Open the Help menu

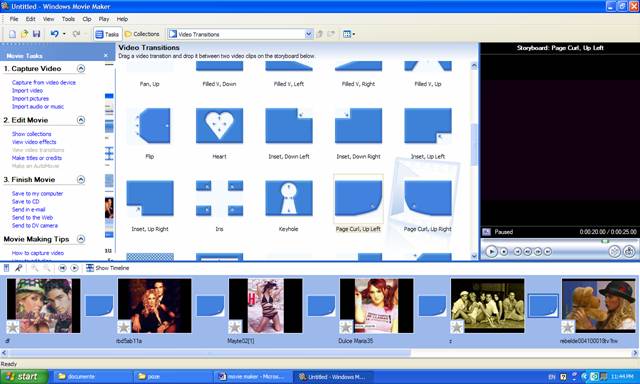point(122,19)
